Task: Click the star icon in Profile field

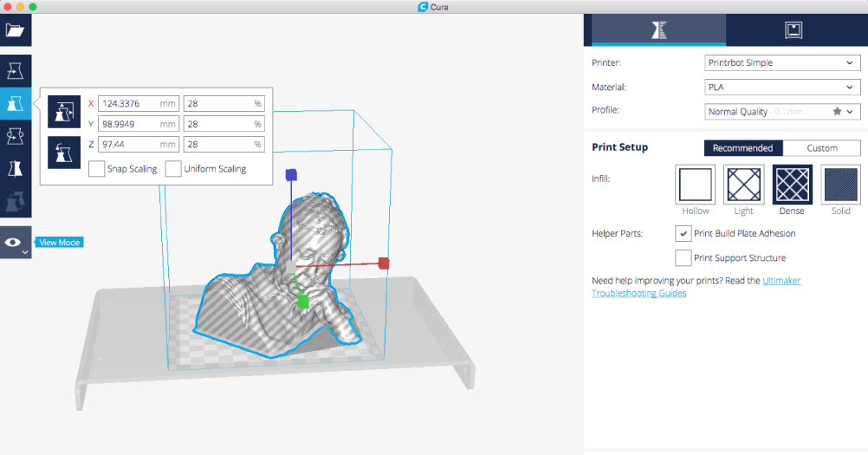Action: (837, 111)
